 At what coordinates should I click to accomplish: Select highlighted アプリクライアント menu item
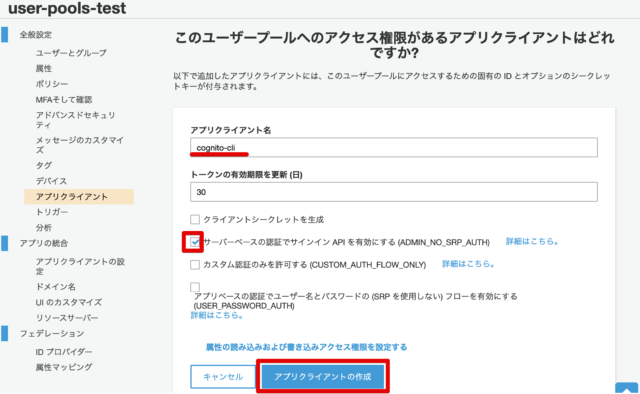pos(79,196)
